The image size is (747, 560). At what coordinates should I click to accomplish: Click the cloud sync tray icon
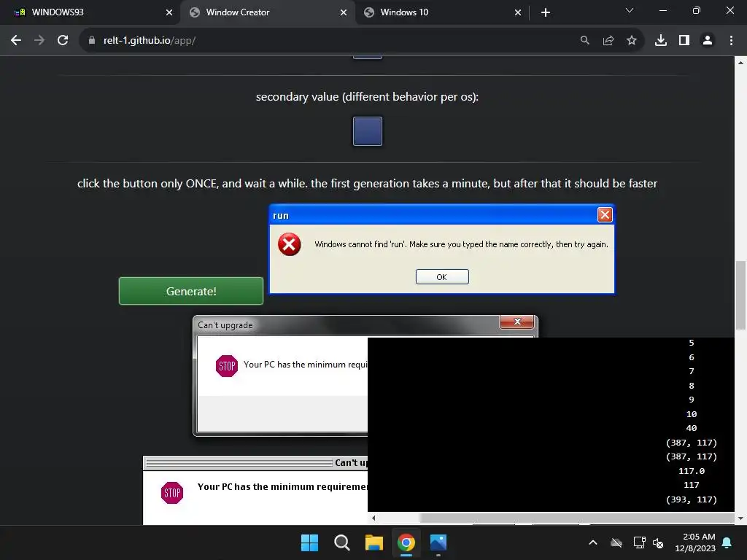(x=616, y=542)
